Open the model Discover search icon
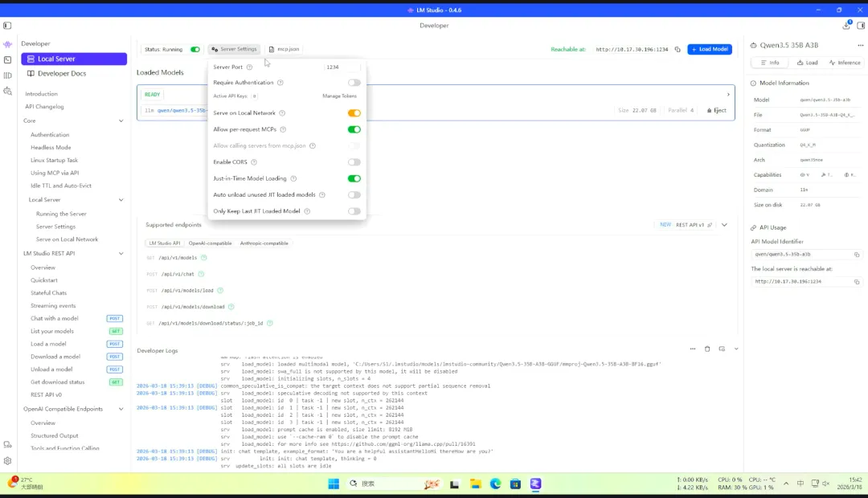Screen dimensions: 868x498 (x=7, y=91)
